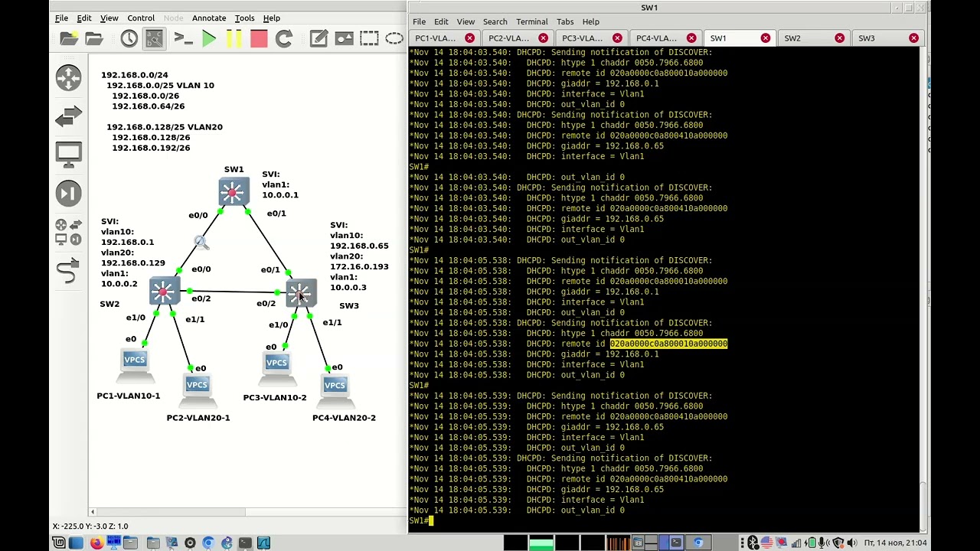Click the SVI vlan1 10.0.0.1 note
Viewport: 980px width, 551px height.
click(279, 184)
